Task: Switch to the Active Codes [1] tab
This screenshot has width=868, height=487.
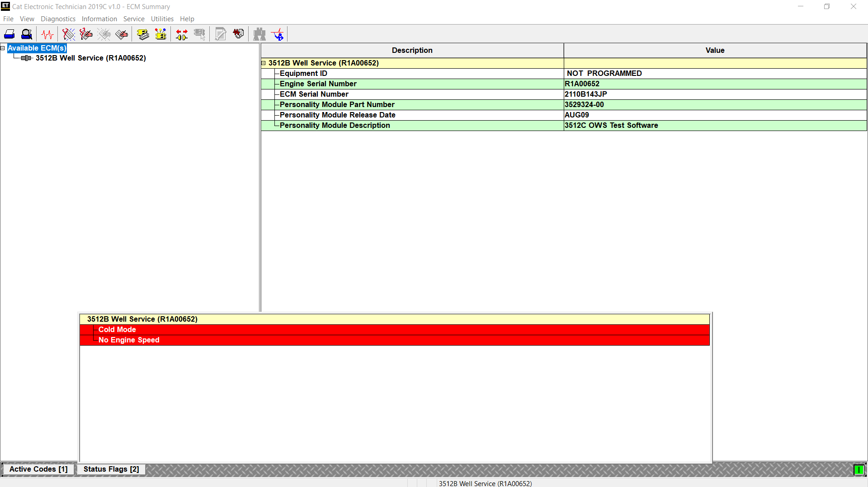Action: click(38, 469)
